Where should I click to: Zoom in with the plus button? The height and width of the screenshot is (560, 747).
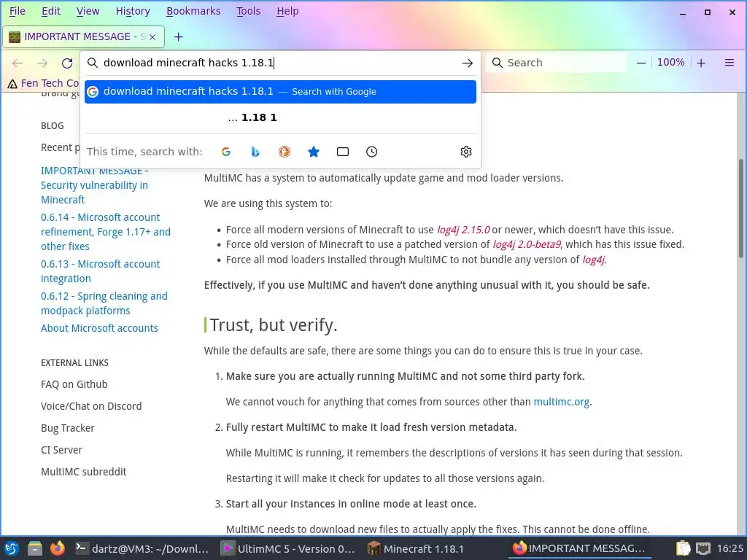701,63
